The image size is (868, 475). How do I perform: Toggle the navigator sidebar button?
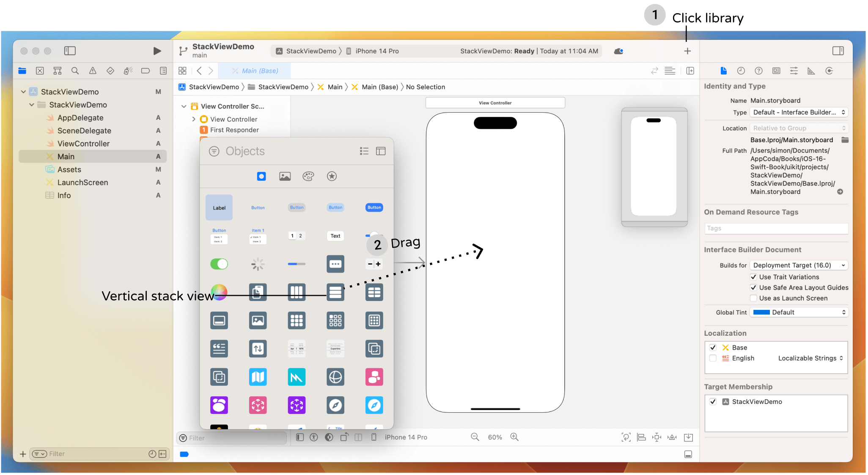point(70,51)
